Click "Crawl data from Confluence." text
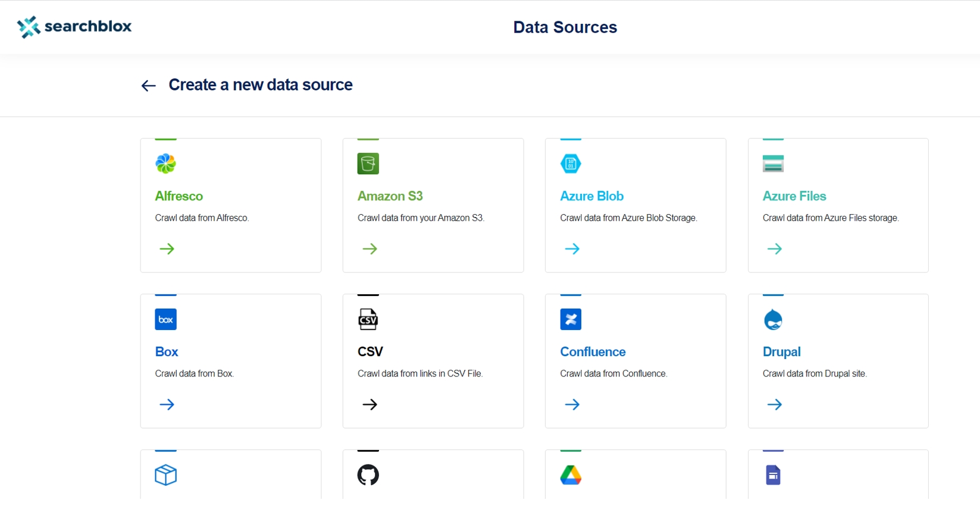 [x=613, y=374]
